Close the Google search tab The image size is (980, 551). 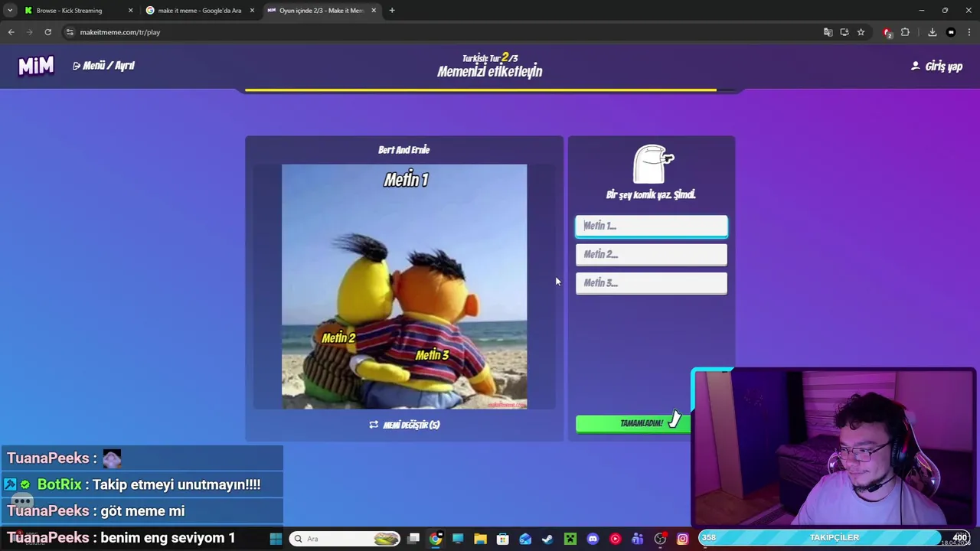pos(252,11)
